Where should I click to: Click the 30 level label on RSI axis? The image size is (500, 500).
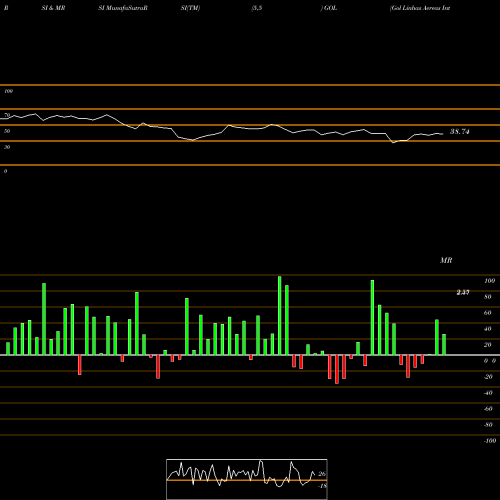tap(7, 147)
